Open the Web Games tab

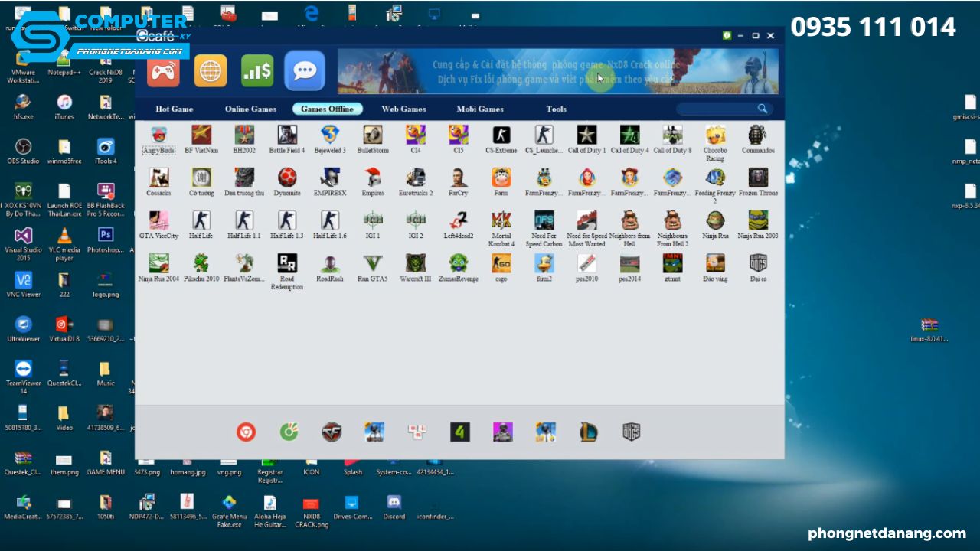403,109
